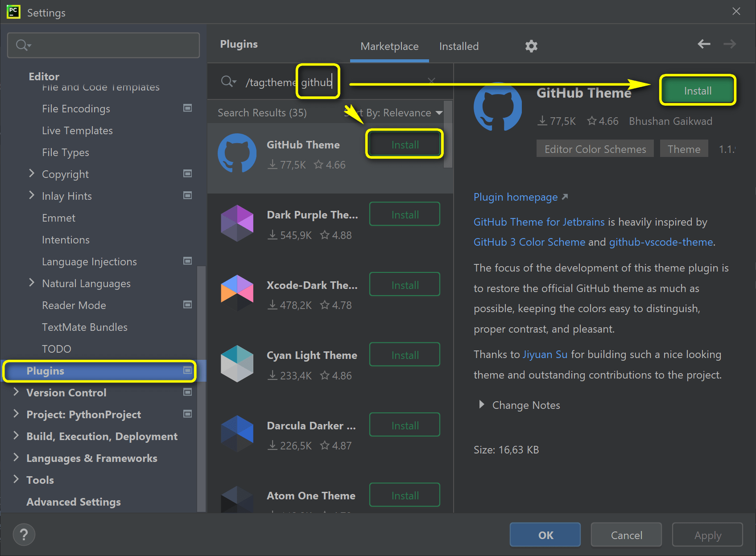756x556 pixels.
Task: Click the settings tree vertical scrollbar
Action: click(x=201, y=388)
